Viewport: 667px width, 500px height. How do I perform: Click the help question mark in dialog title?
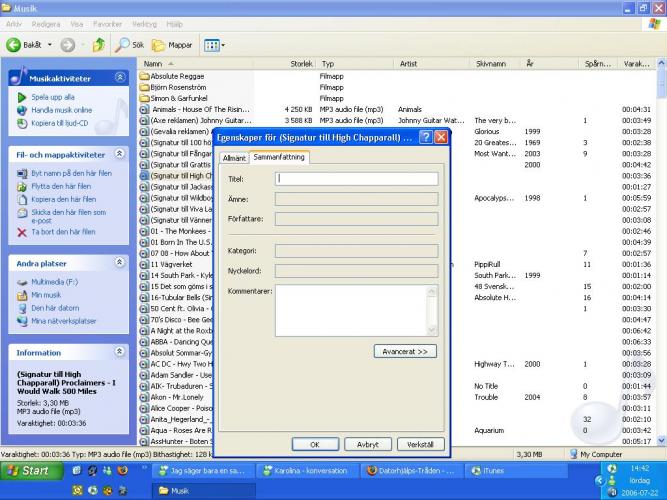coord(425,137)
